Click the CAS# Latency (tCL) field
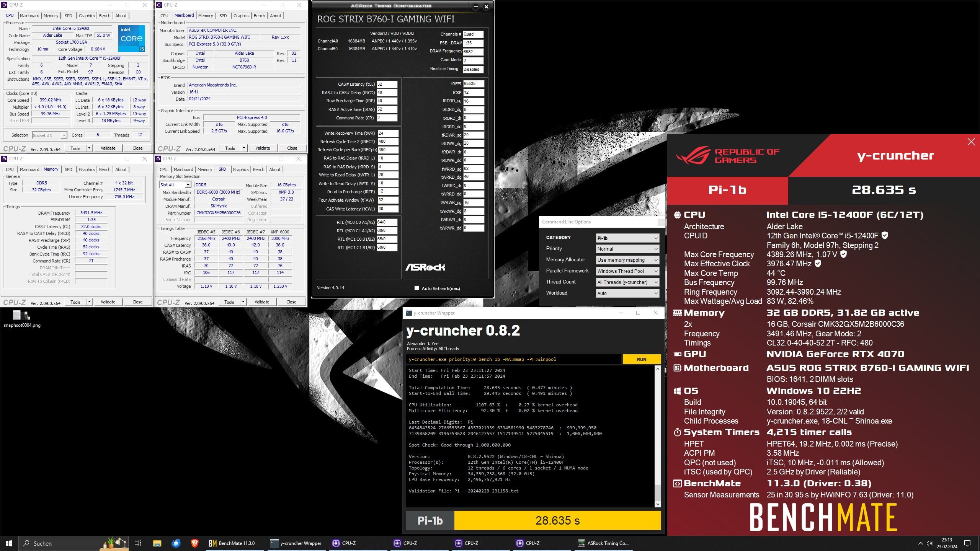This screenshot has width=980, height=551. tap(387, 84)
